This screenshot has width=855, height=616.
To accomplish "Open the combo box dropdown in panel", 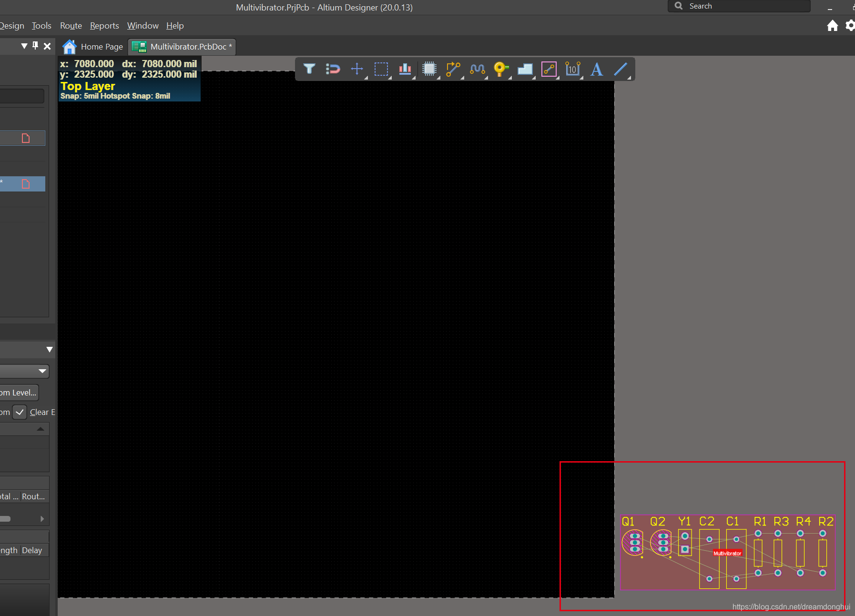I will click(42, 371).
